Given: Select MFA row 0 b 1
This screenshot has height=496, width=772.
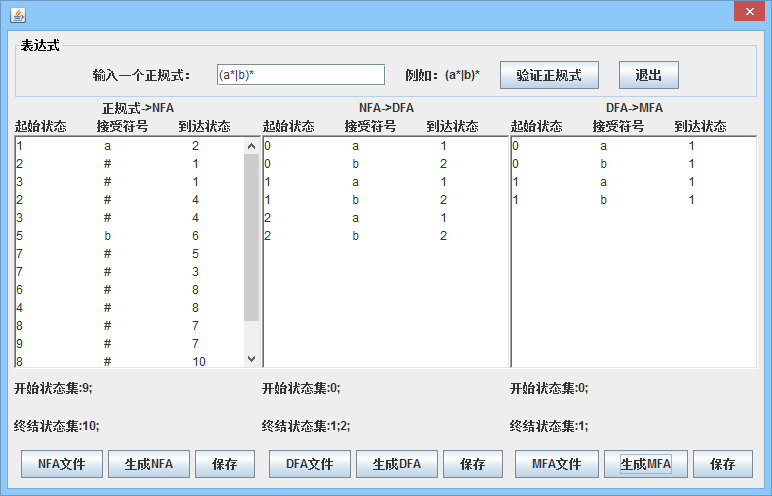Looking at the screenshot, I should [x=634, y=164].
